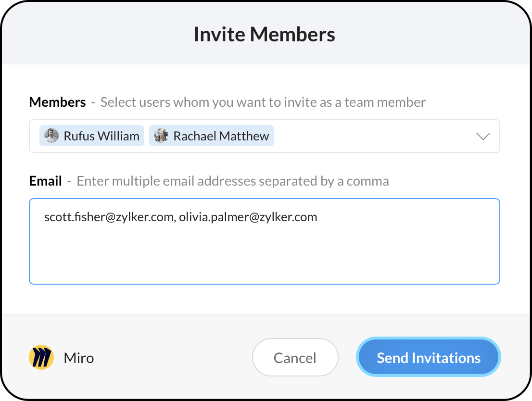Click empty space after Rachael Matthew chip
The image size is (532, 401).
click(x=370, y=136)
